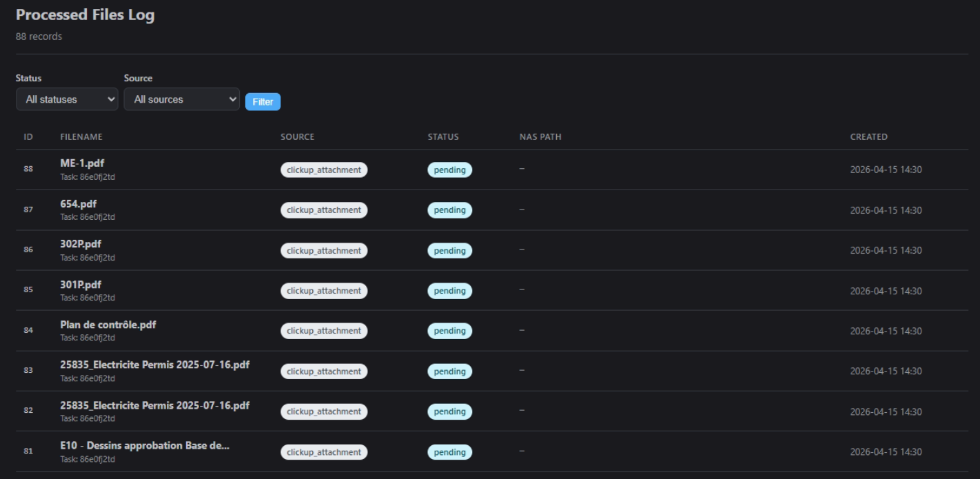Click the ID column header

pyautogui.click(x=28, y=137)
